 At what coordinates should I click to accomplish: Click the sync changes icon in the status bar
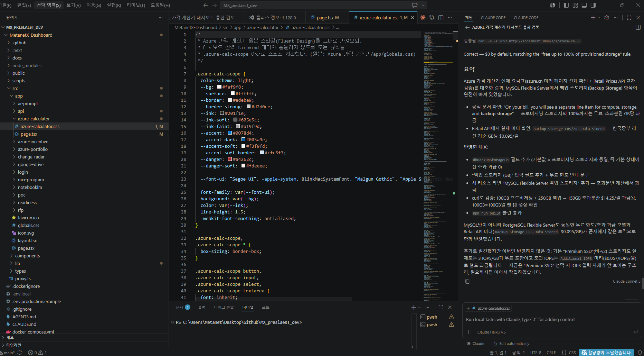[x=20, y=353]
